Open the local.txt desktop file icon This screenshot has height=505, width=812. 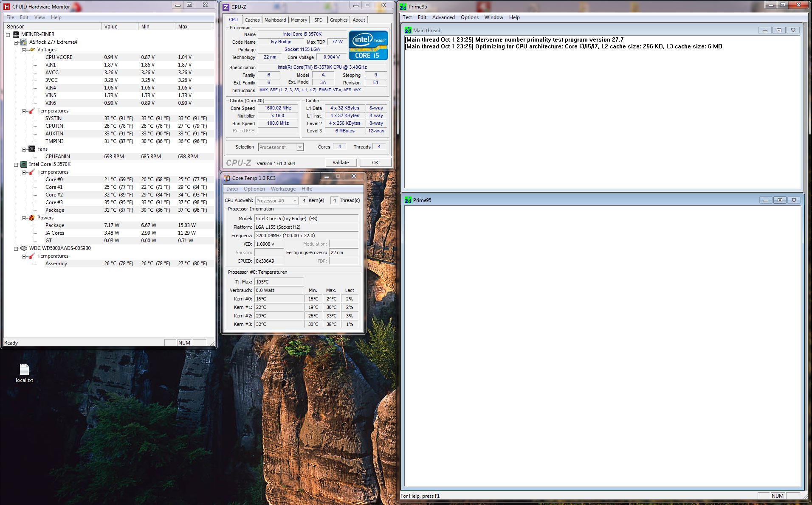pos(24,369)
